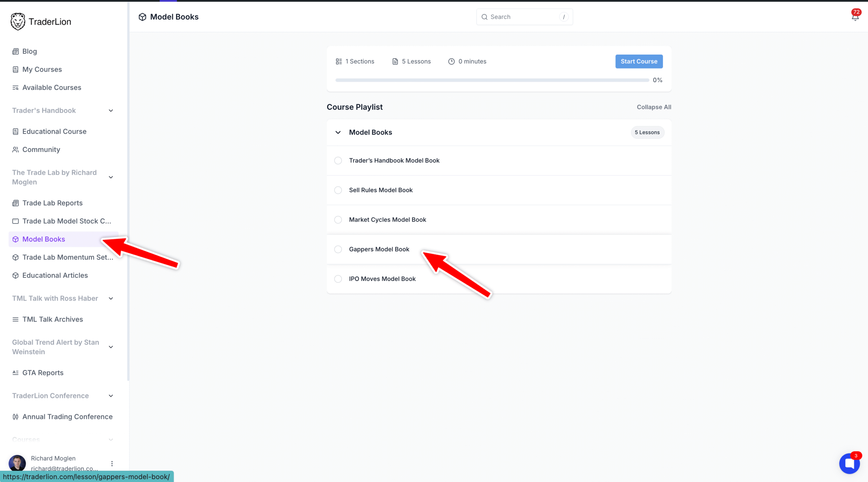
Task: Mark Trader's Handbook Model Book complete circle
Action: pos(338,161)
